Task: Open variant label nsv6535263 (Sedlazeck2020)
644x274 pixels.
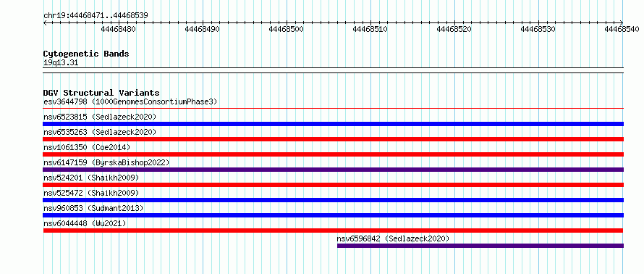Action: pyautogui.click(x=100, y=132)
